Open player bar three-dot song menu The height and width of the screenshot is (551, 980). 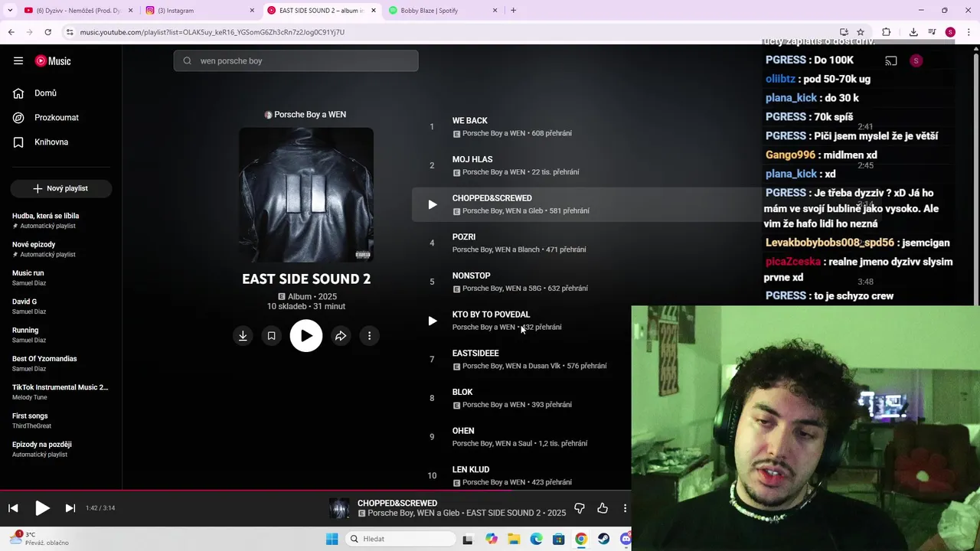point(625,508)
